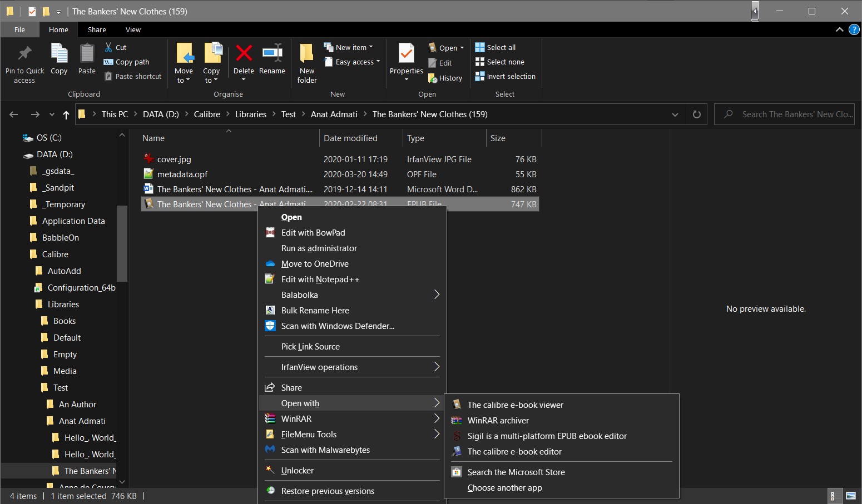Sort by the Date modified column header
This screenshot has height=504, width=862.
click(360, 138)
